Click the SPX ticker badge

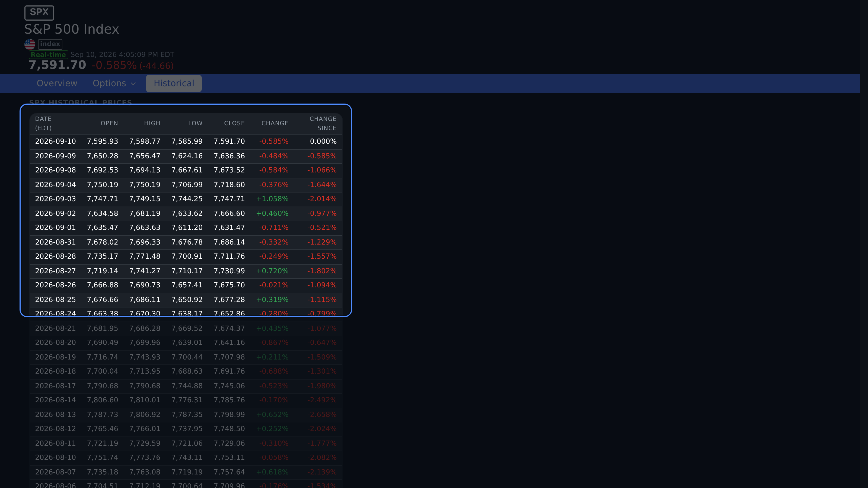[39, 12]
